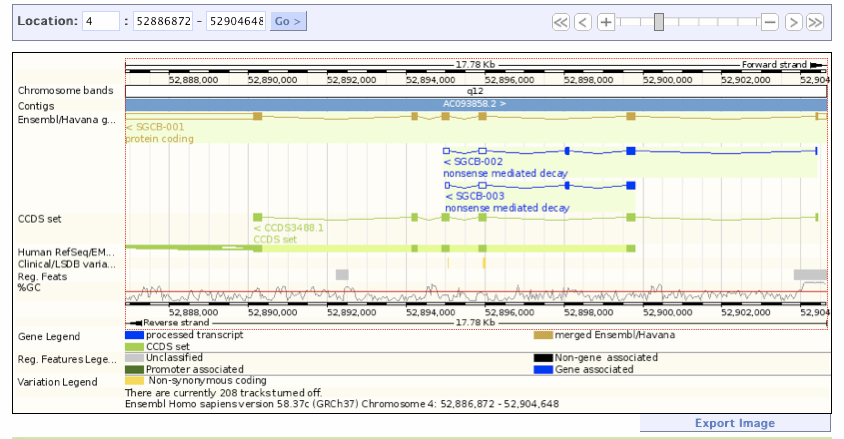Click the SGCB-001 transcript label

[x=158, y=127]
